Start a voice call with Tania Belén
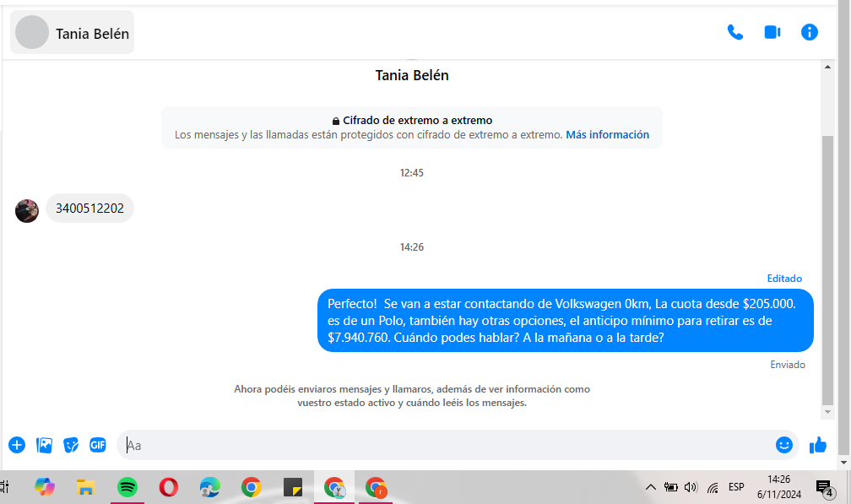The height and width of the screenshot is (504, 851). pyautogui.click(x=735, y=32)
